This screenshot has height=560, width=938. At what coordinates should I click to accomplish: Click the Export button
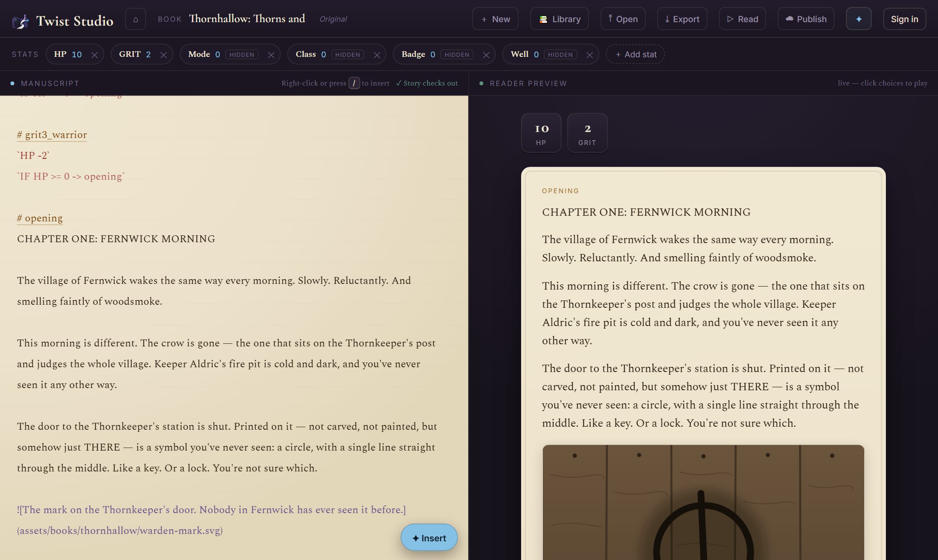(x=682, y=19)
